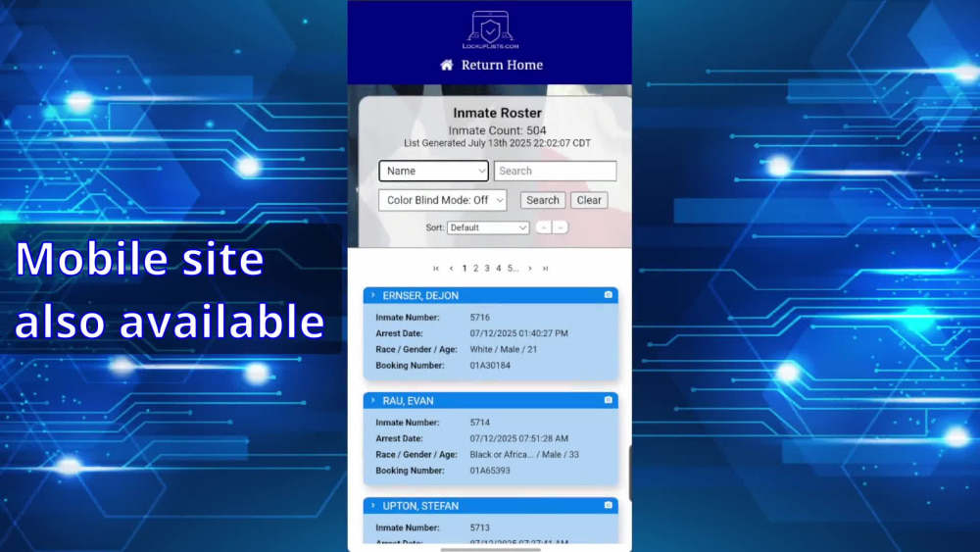Expand the UPTON, STEFAN record chevron

pyautogui.click(x=373, y=505)
